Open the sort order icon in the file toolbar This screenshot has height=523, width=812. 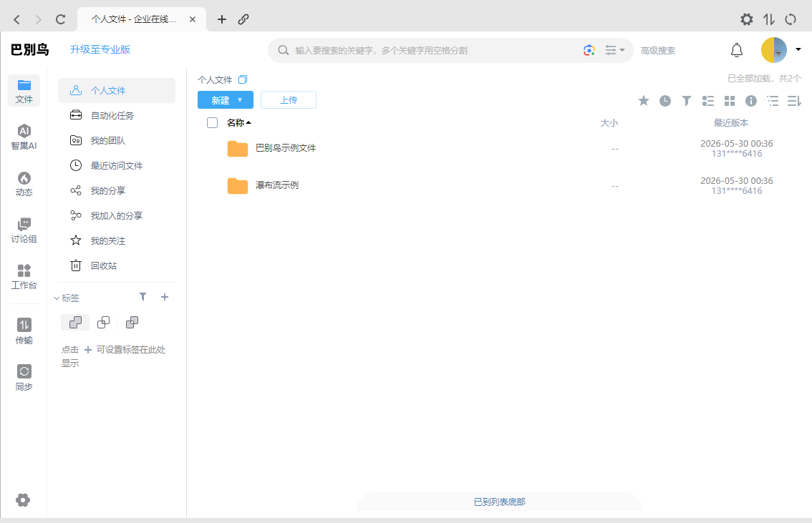coord(794,100)
